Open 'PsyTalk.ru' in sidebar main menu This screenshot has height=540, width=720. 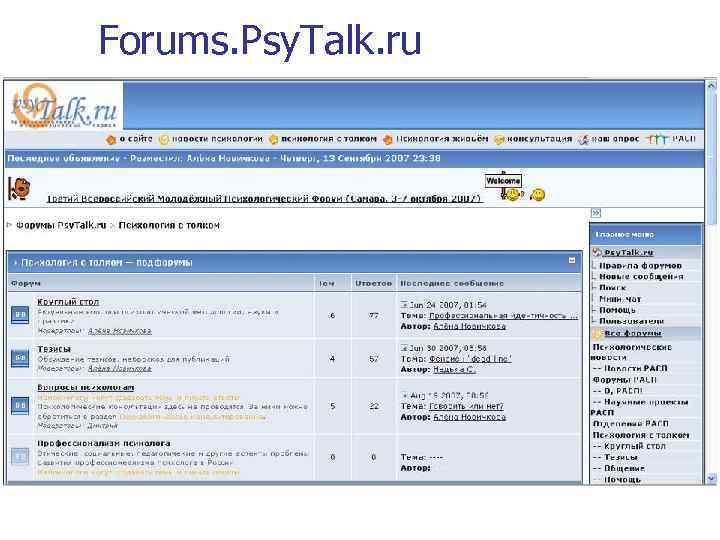(629, 252)
